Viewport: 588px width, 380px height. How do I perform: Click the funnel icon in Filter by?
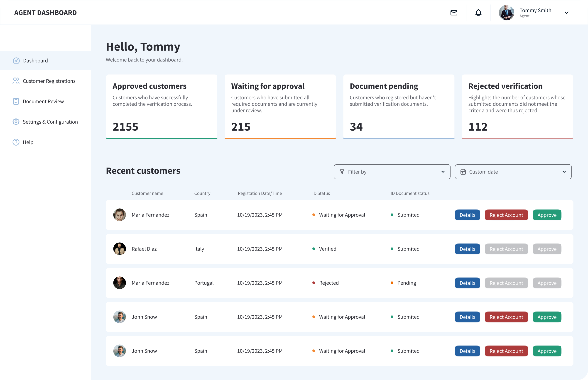342,172
